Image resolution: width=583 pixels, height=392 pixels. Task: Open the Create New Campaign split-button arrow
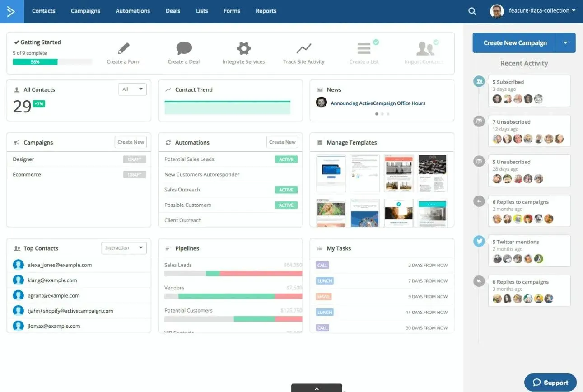(565, 42)
